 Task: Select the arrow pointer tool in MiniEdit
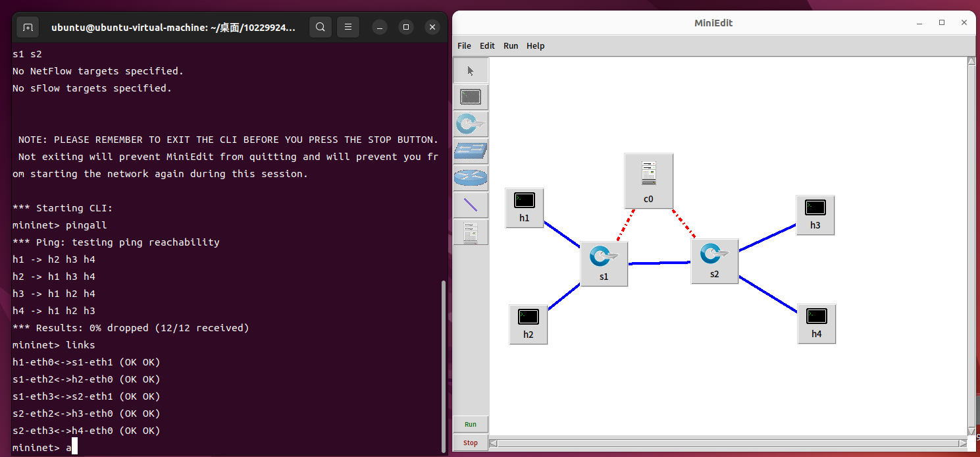471,70
